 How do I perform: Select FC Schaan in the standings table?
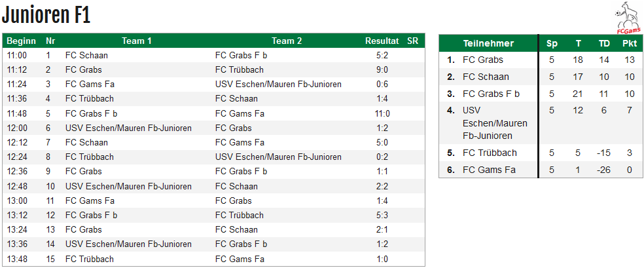486,77
